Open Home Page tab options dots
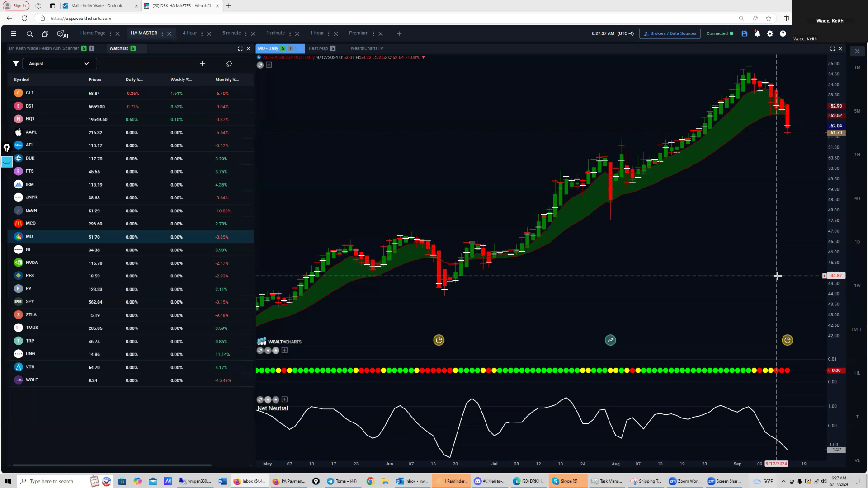 tap(110, 33)
